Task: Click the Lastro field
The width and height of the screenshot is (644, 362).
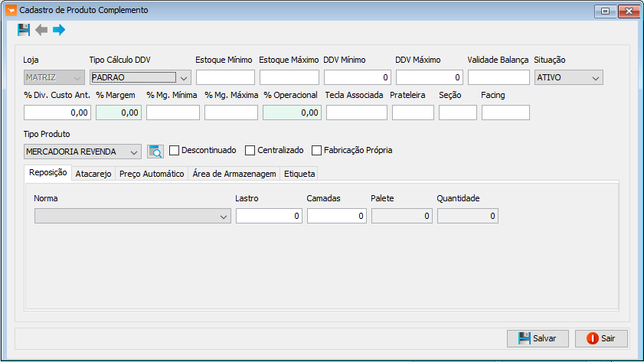Action: [x=269, y=217]
